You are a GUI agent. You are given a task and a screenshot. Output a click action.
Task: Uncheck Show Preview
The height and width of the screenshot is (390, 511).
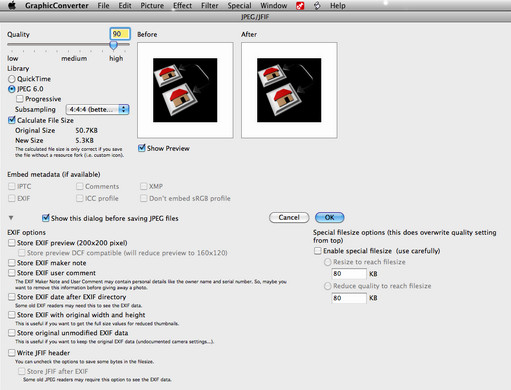pos(142,148)
